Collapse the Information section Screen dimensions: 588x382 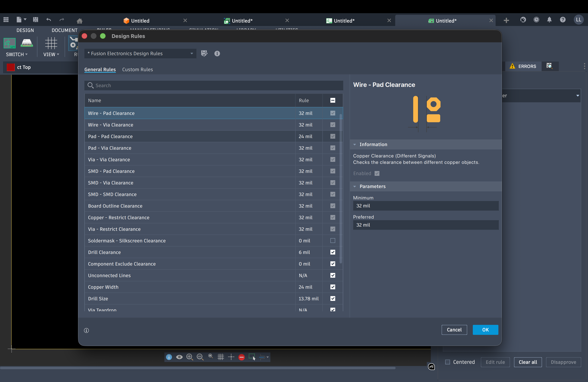(x=355, y=145)
